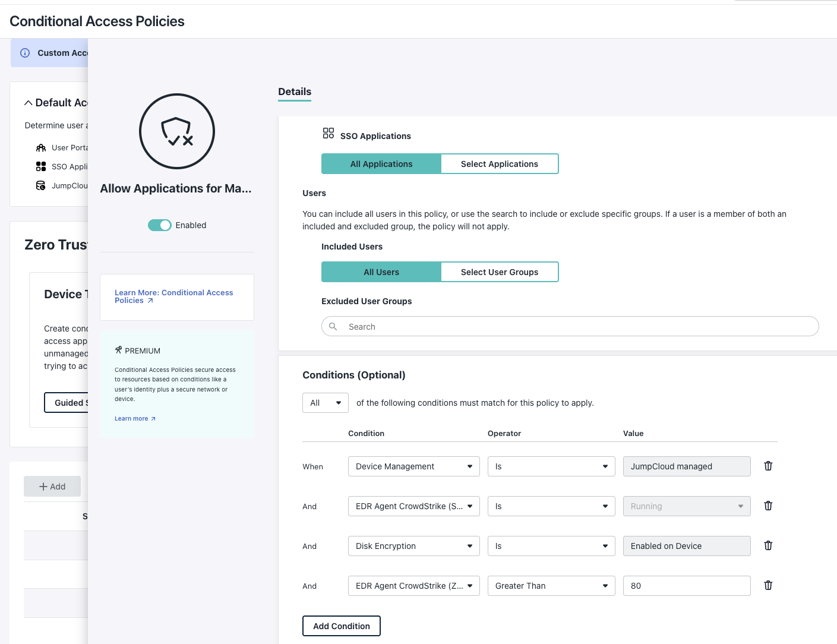Viewport: 837px width, 644px height.
Task: Click the Add Condition button
Action: click(x=342, y=626)
